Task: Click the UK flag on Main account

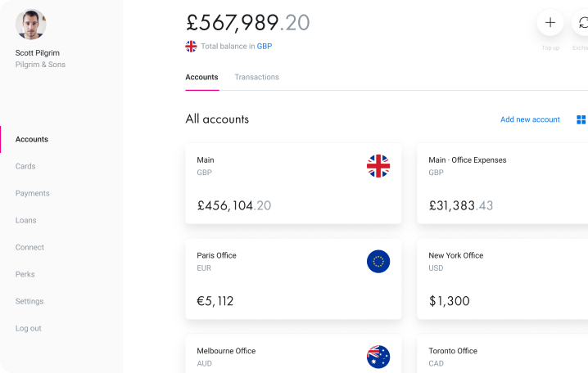Action: pos(378,166)
